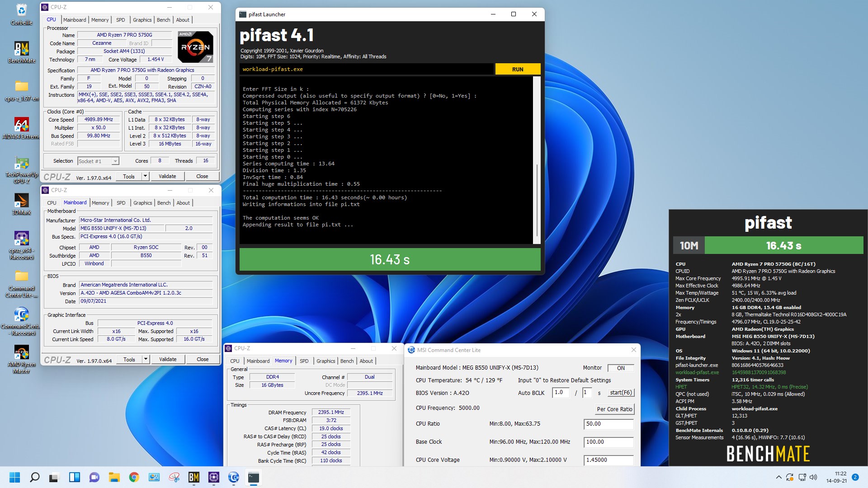This screenshot has width=868, height=488.
Task: Open Tools dropdown arrow in top CPU-Z window
Action: 145,176
